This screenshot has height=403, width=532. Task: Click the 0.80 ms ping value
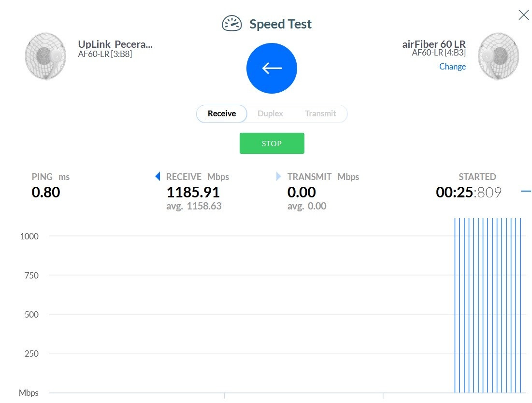[x=46, y=192]
